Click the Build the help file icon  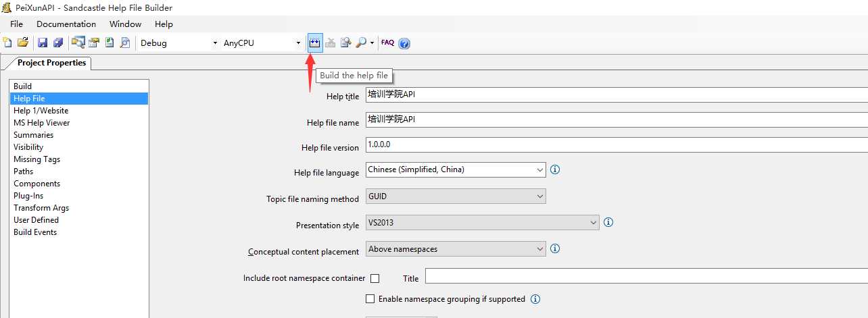315,43
